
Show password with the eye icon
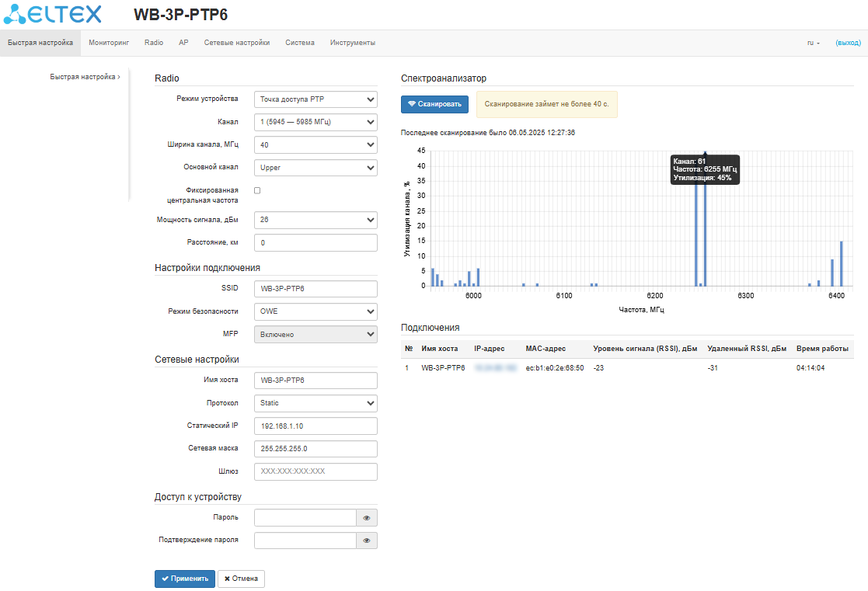coord(366,518)
